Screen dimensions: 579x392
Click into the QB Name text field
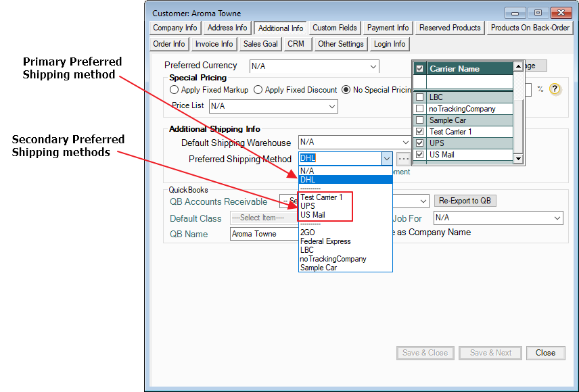259,234
